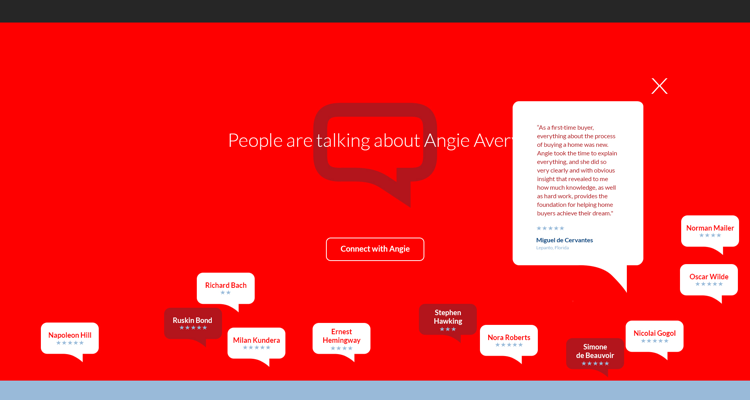This screenshot has width=750, height=400.
Task: Select Nora Roberts' review bubble
Action: tap(509, 340)
